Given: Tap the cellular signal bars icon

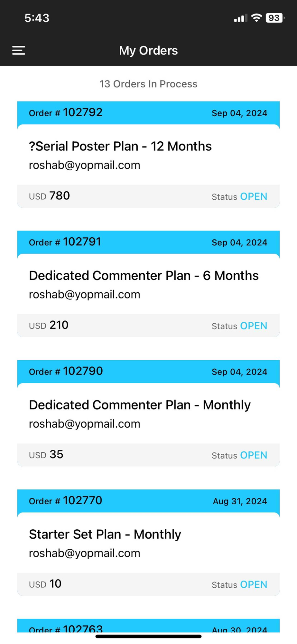Looking at the screenshot, I should 240,18.
